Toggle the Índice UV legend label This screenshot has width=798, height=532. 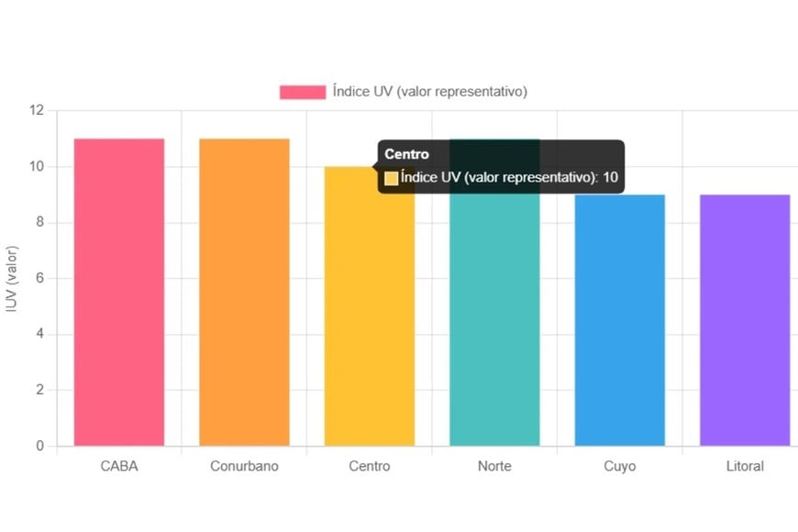(429, 92)
